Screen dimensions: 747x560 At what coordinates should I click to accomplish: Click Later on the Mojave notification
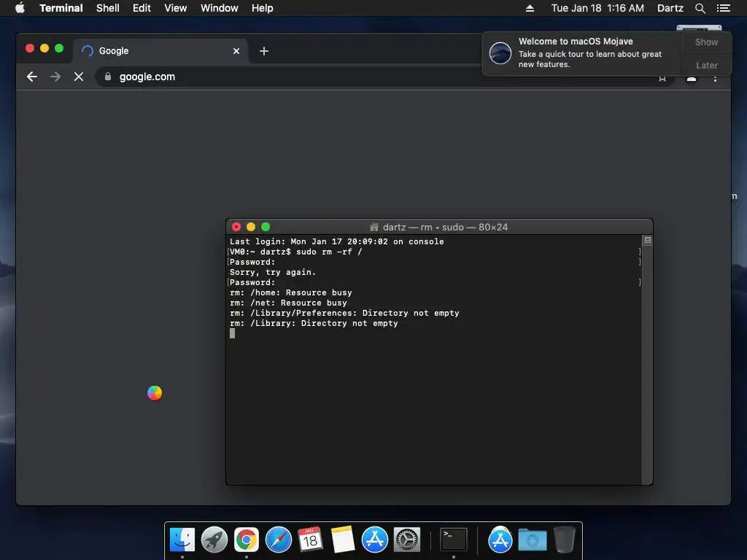(706, 65)
